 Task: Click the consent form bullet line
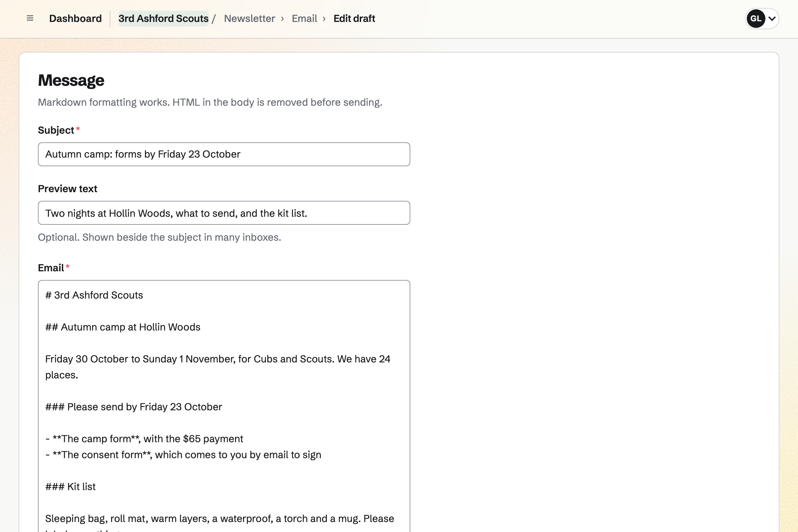coord(183,455)
